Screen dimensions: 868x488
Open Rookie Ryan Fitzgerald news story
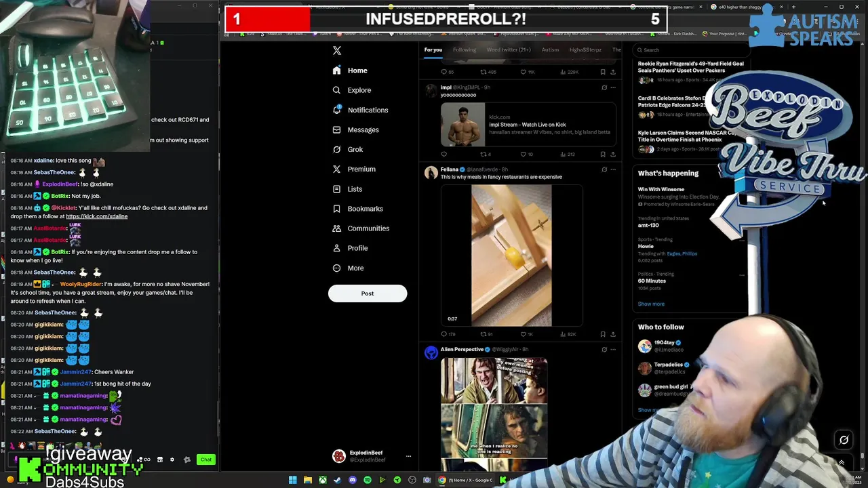[x=690, y=73]
